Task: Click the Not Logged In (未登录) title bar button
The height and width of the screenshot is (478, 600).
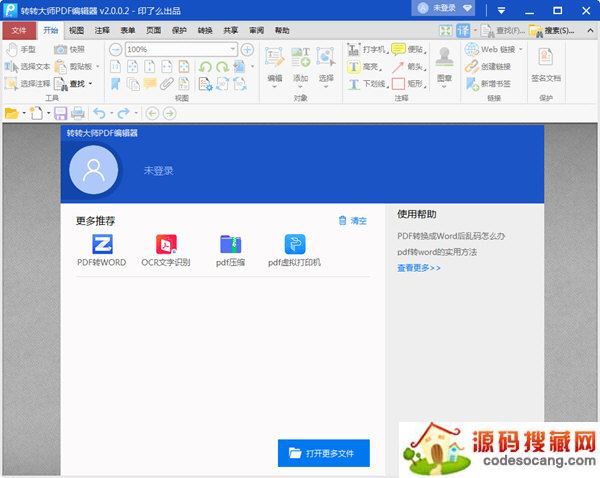Action: (443, 8)
